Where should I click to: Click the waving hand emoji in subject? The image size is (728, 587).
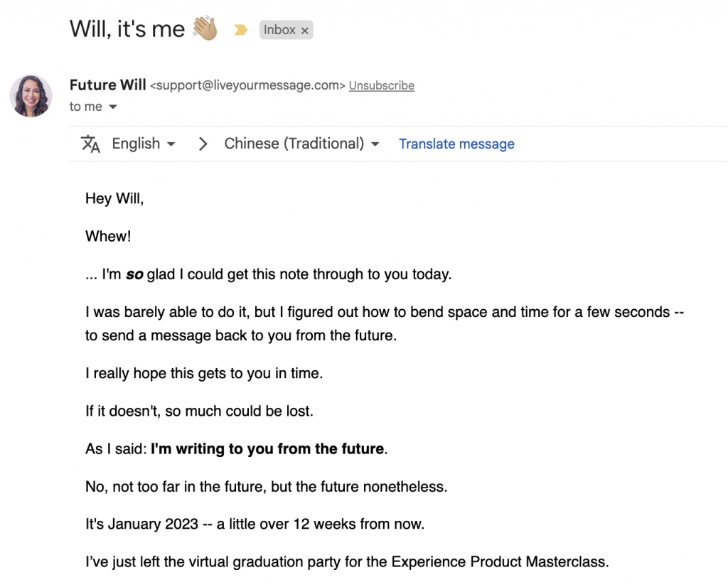[205, 28]
